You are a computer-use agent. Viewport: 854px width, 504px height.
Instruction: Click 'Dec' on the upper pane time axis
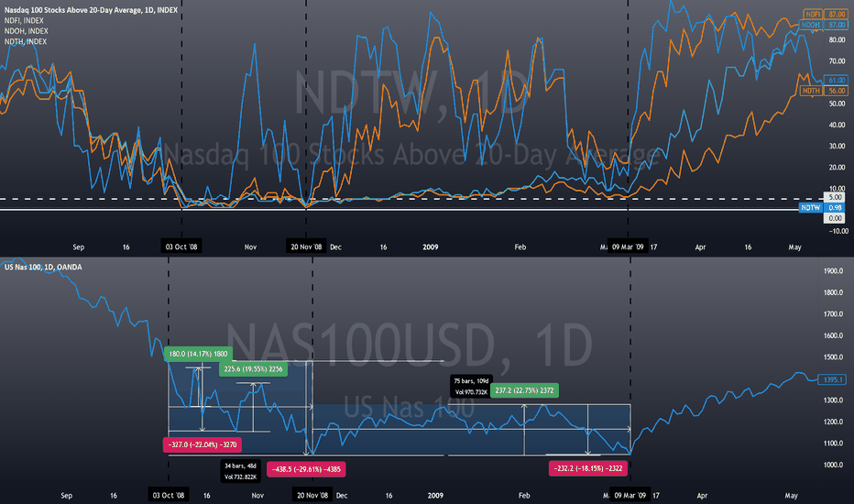336,247
